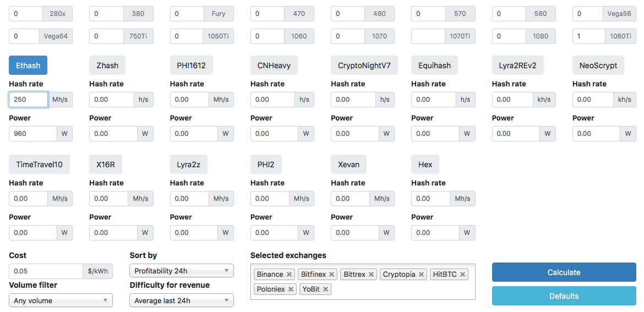This screenshot has width=644, height=312.
Task: Remove Cryptopia exchange tag
Action: (422, 274)
